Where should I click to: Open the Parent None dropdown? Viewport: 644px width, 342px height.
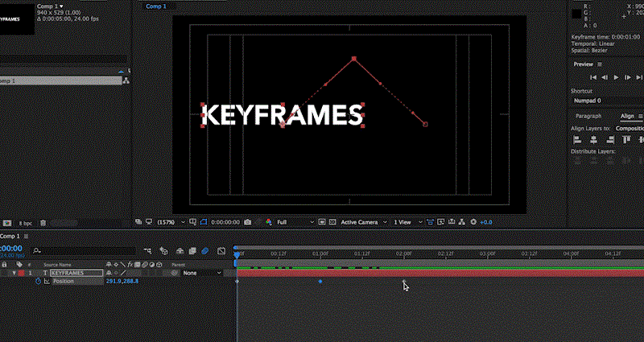202,273
